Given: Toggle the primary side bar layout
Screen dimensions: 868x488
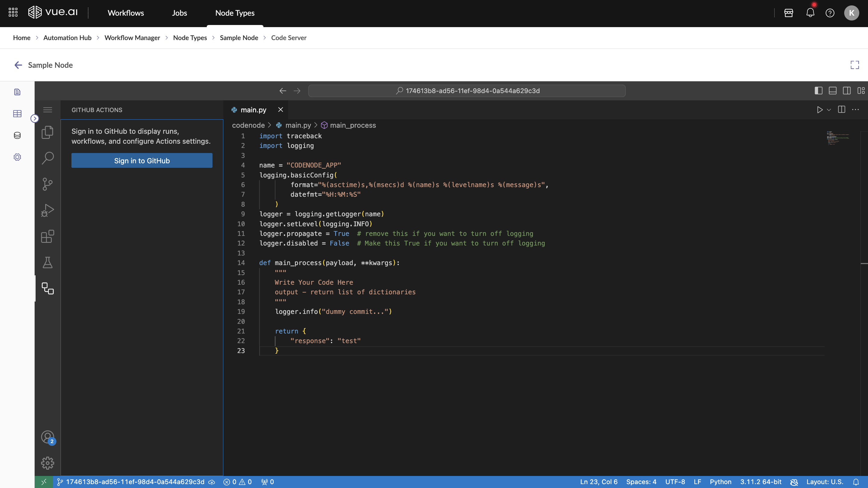Looking at the screenshot, I should click(819, 91).
